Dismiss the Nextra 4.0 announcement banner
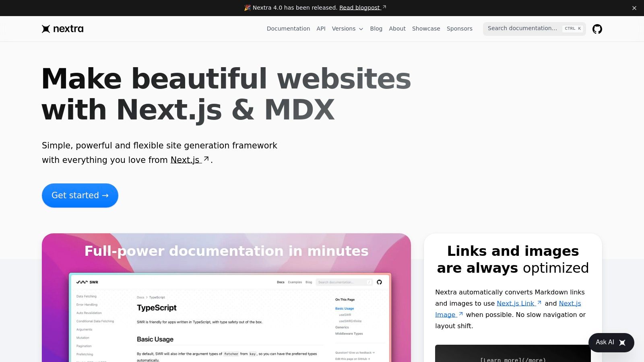The image size is (644, 362). [x=634, y=8]
